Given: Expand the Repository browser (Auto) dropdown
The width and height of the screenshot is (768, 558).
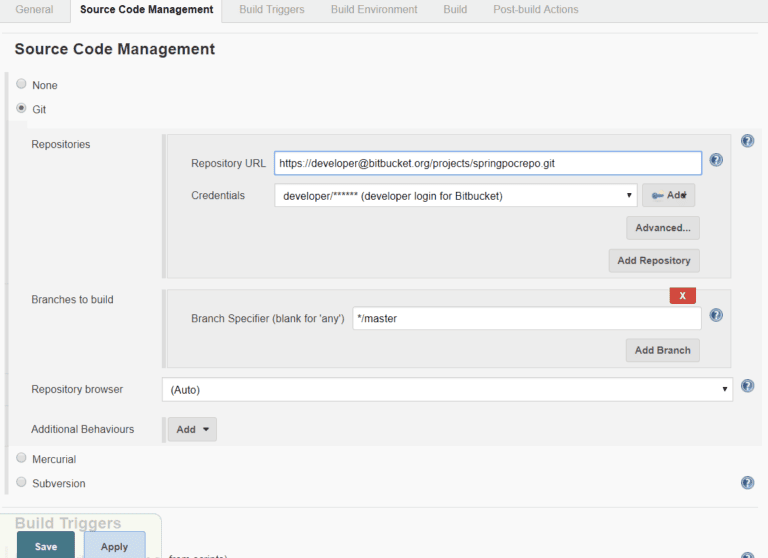Looking at the screenshot, I should click(447, 389).
